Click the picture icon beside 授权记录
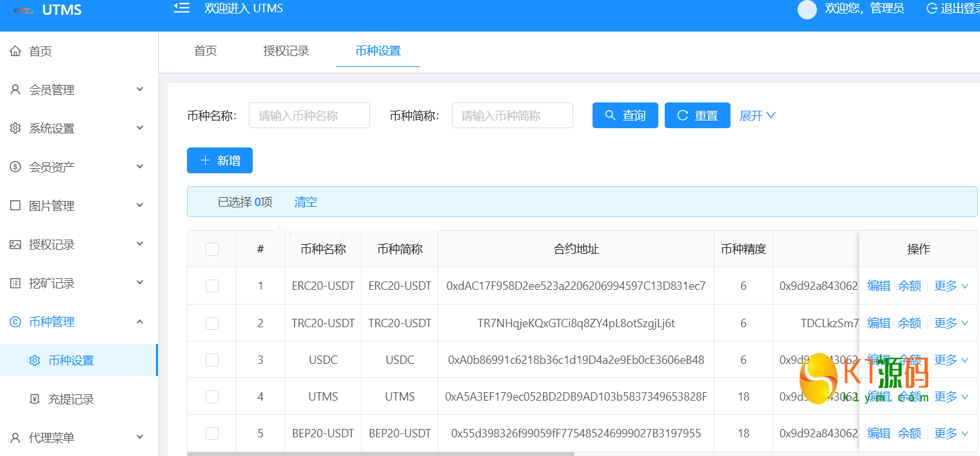Image resolution: width=980 pixels, height=456 pixels. pyautogui.click(x=15, y=244)
